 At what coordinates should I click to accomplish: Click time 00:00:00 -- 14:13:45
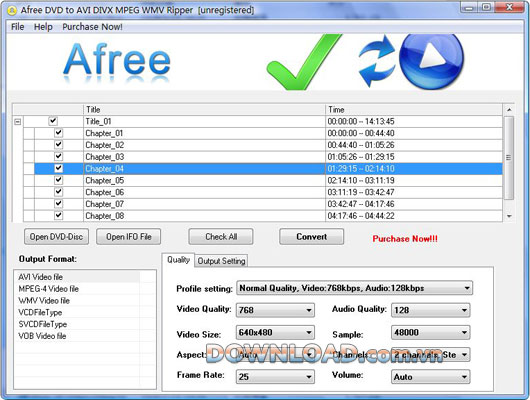tap(361, 121)
